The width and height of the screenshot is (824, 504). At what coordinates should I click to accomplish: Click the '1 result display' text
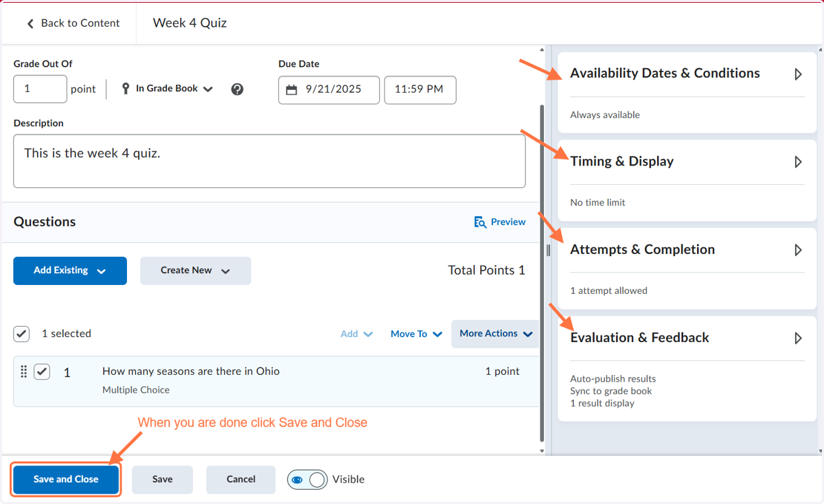[602, 404]
